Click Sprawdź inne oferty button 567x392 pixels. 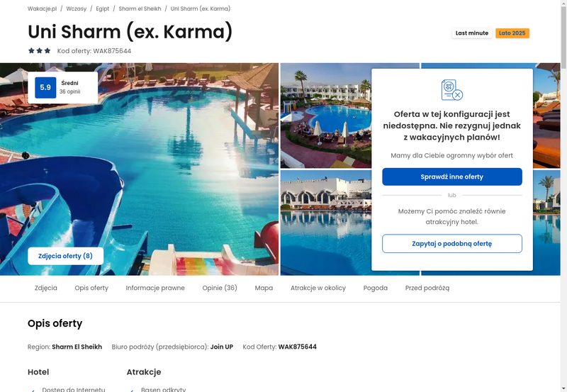point(452,177)
